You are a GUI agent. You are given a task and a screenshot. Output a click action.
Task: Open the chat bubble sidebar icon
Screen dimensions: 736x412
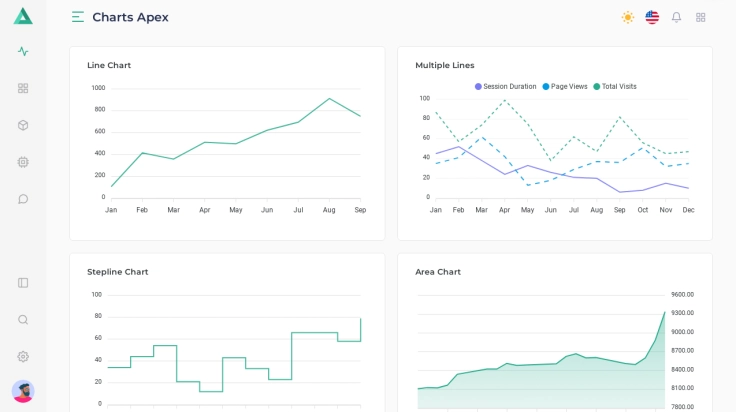coord(23,199)
